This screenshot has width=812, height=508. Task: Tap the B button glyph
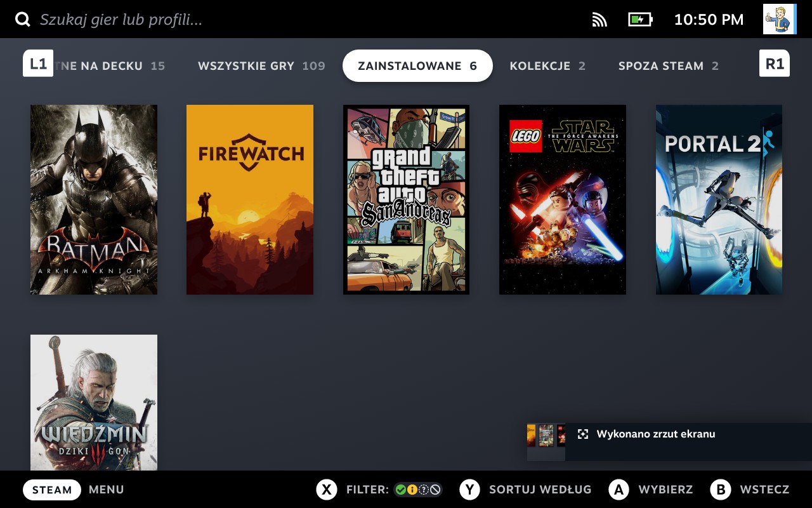pos(721,490)
